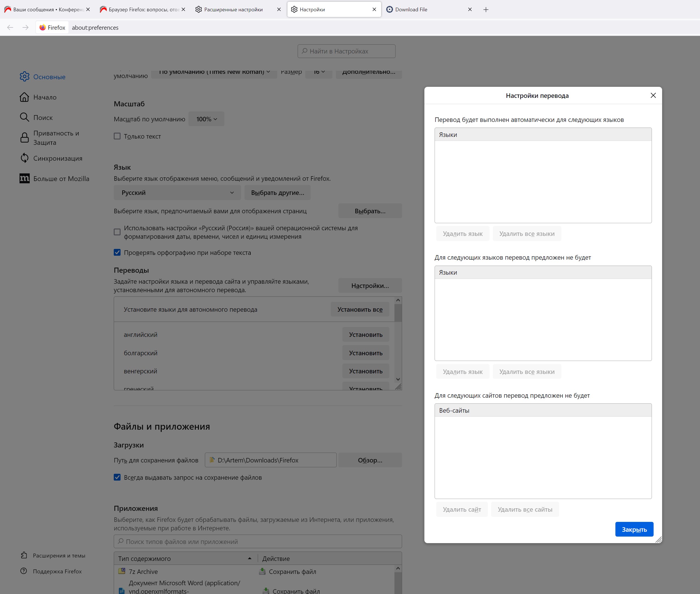Click the Найти в Настройках search field

pyautogui.click(x=346, y=51)
